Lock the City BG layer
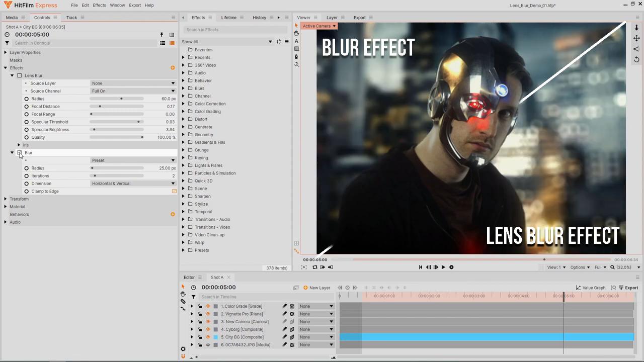644x362 pixels. [200, 337]
